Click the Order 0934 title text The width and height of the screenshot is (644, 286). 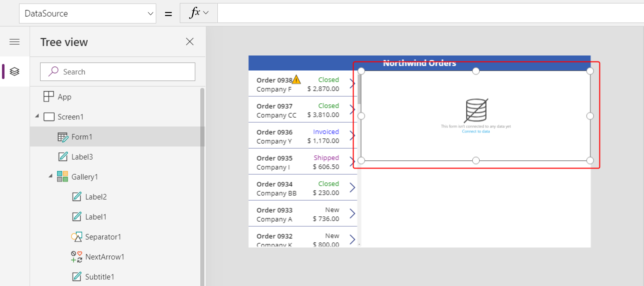click(274, 184)
